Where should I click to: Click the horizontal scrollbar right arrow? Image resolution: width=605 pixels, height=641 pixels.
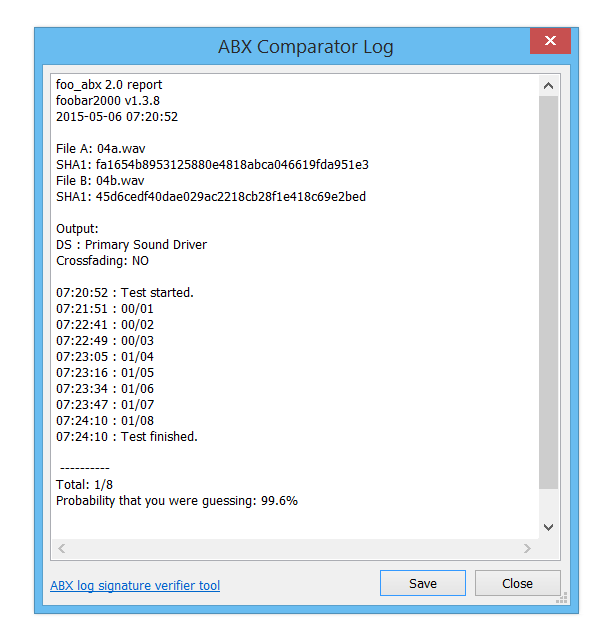point(527,548)
